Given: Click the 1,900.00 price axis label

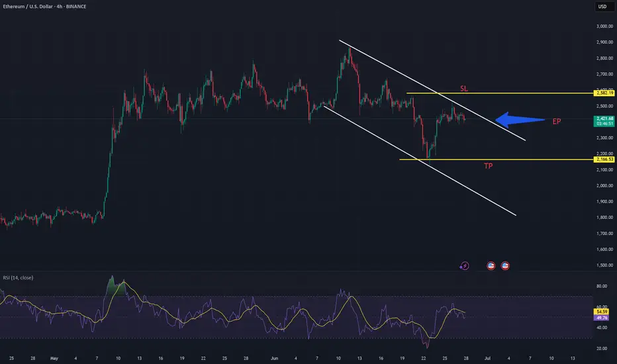Looking at the screenshot, I should (x=605, y=201).
